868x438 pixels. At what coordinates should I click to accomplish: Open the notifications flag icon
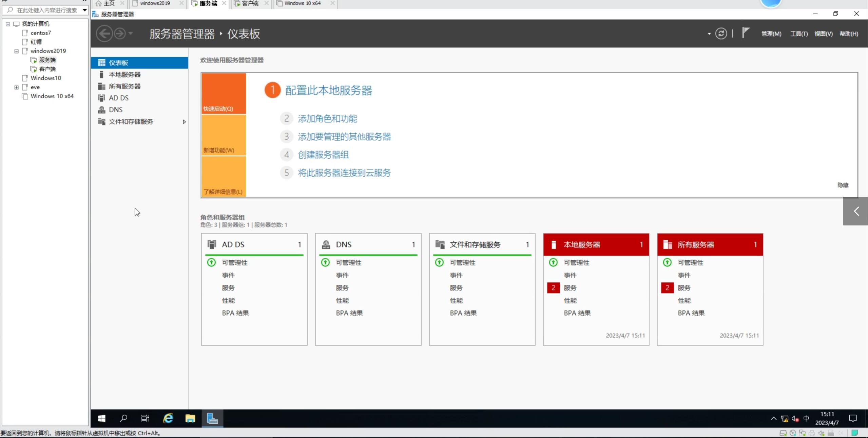coord(745,33)
